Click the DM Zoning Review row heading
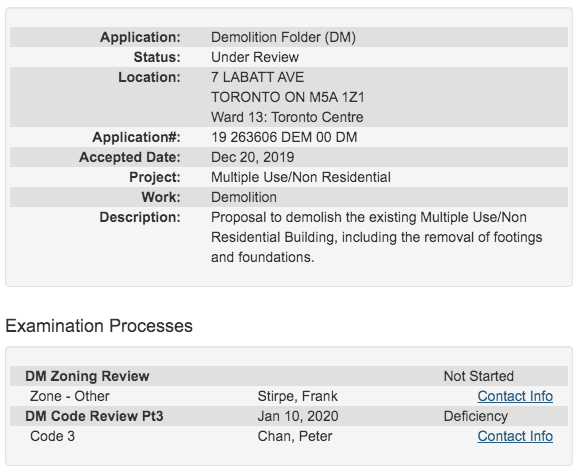The image size is (578, 471). pyautogui.click(x=87, y=376)
